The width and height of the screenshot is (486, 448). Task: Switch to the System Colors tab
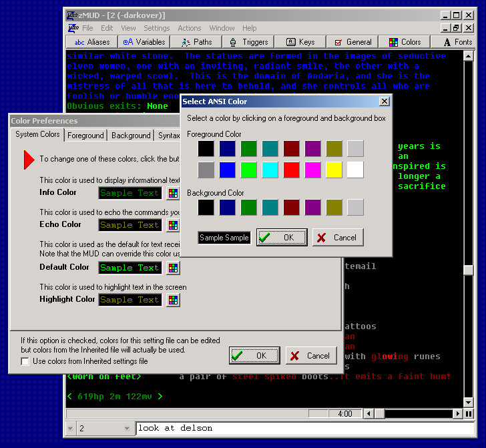click(37, 134)
